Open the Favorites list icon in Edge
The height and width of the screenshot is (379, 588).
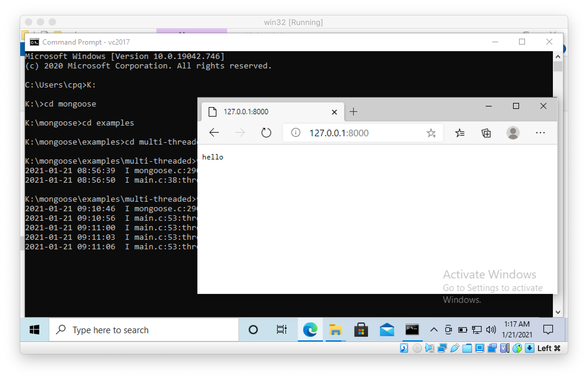[460, 133]
